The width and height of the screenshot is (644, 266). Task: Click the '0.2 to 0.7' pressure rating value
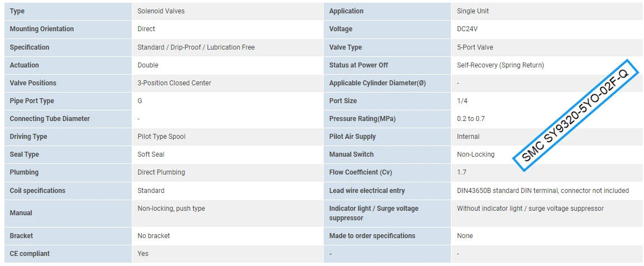471,119
